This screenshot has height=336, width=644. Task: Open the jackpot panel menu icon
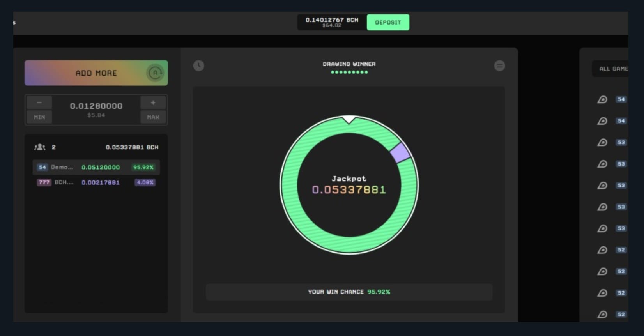tap(499, 65)
